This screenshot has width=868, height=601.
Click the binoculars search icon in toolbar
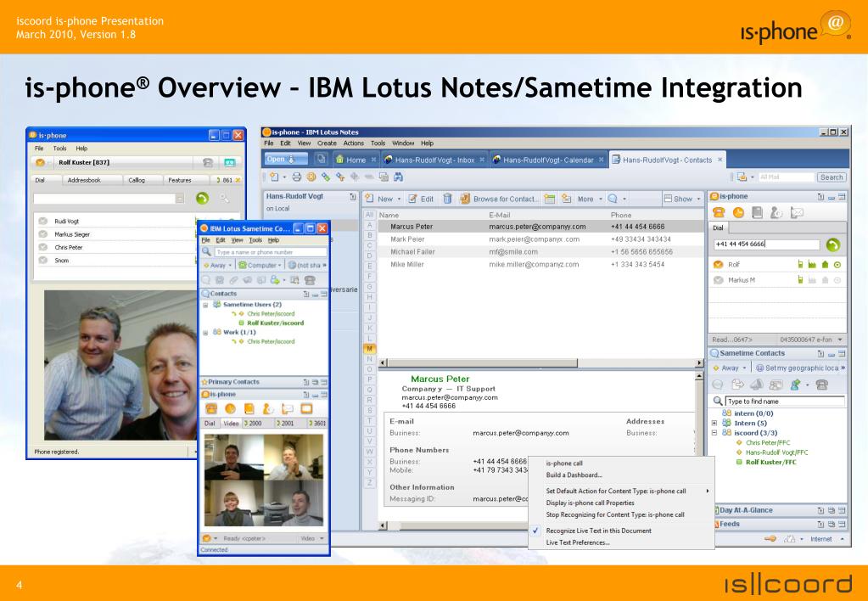pos(398,177)
